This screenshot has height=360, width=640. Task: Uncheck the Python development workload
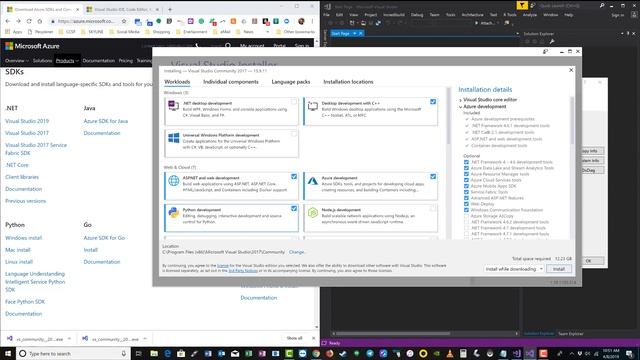pos(294,208)
